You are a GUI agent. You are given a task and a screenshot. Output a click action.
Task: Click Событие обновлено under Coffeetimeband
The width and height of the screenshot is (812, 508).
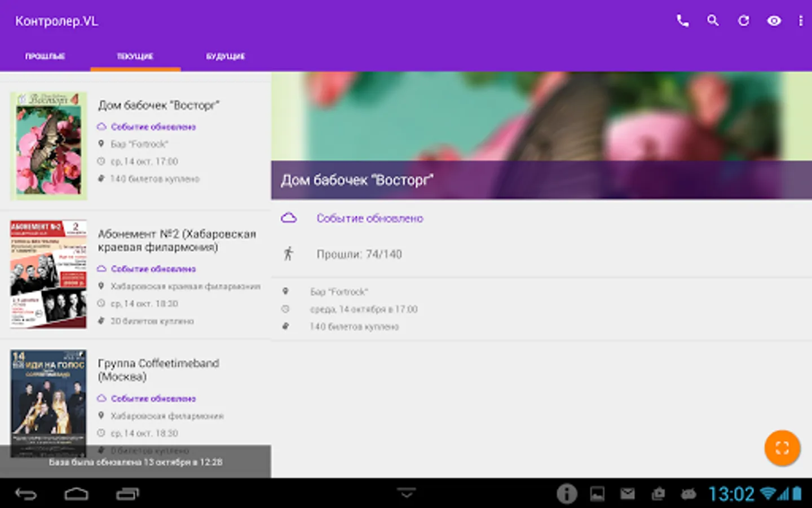pyautogui.click(x=153, y=398)
